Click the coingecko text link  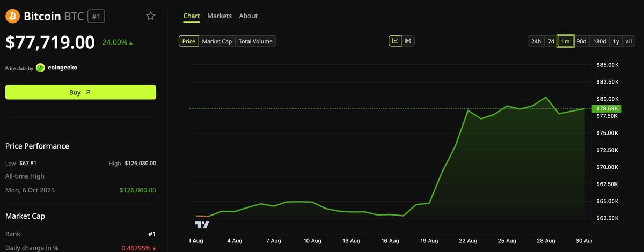(x=63, y=68)
